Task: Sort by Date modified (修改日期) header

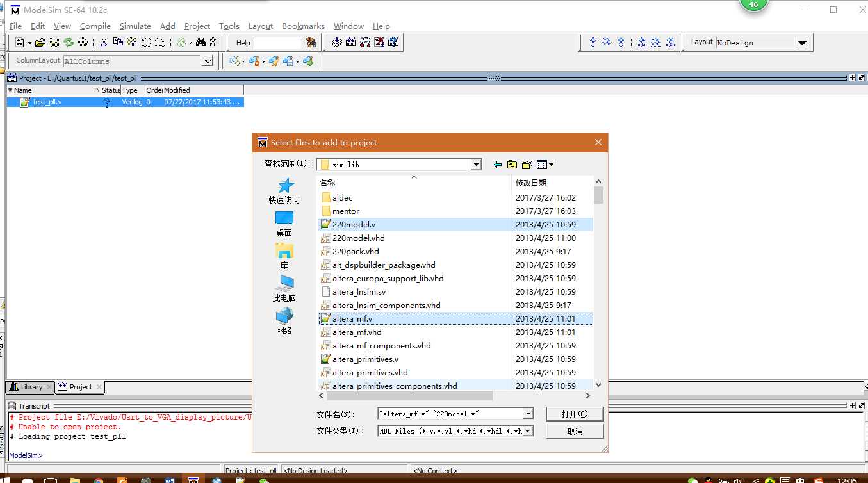Action: (x=552, y=183)
